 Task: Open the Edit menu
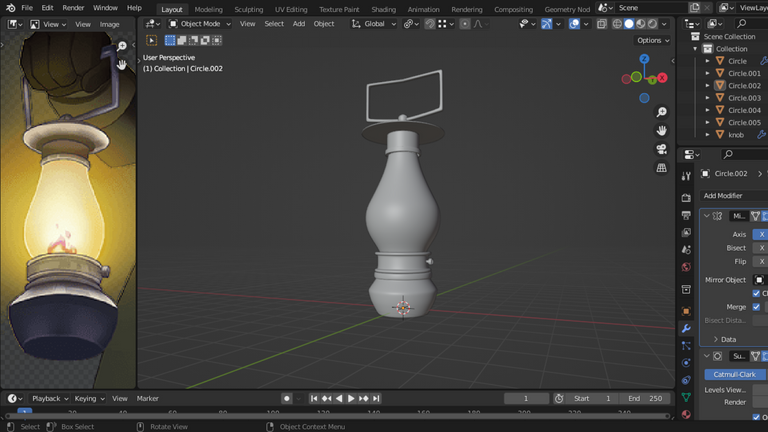(47, 8)
